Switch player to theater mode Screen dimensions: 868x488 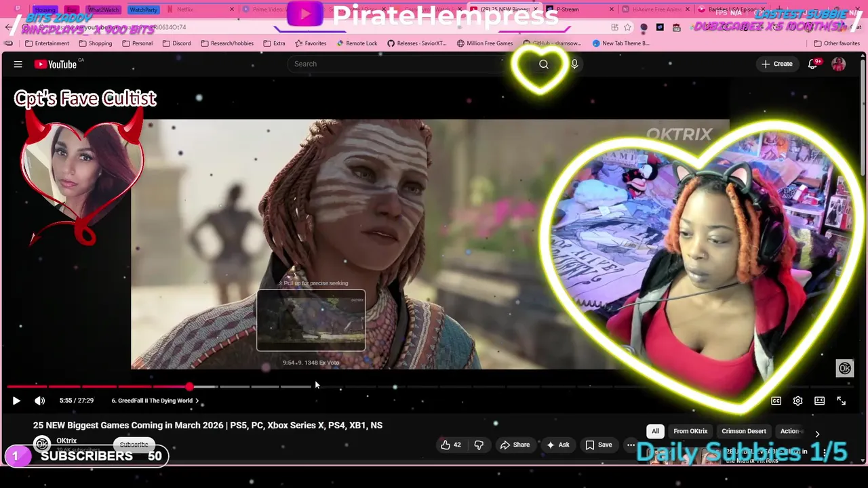(x=819, y=401)
